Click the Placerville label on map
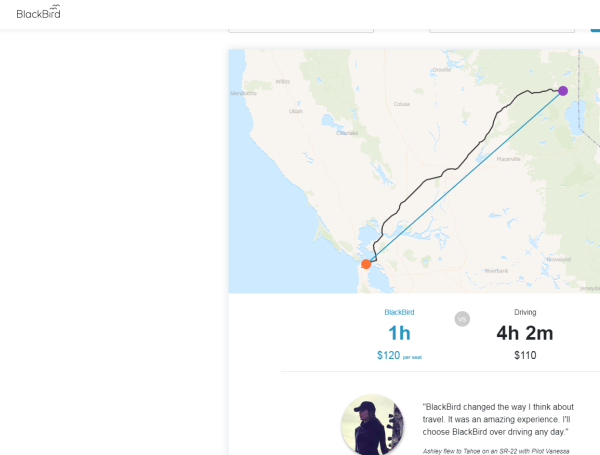Viewport: 600px width, 455px height. (508, 157)
